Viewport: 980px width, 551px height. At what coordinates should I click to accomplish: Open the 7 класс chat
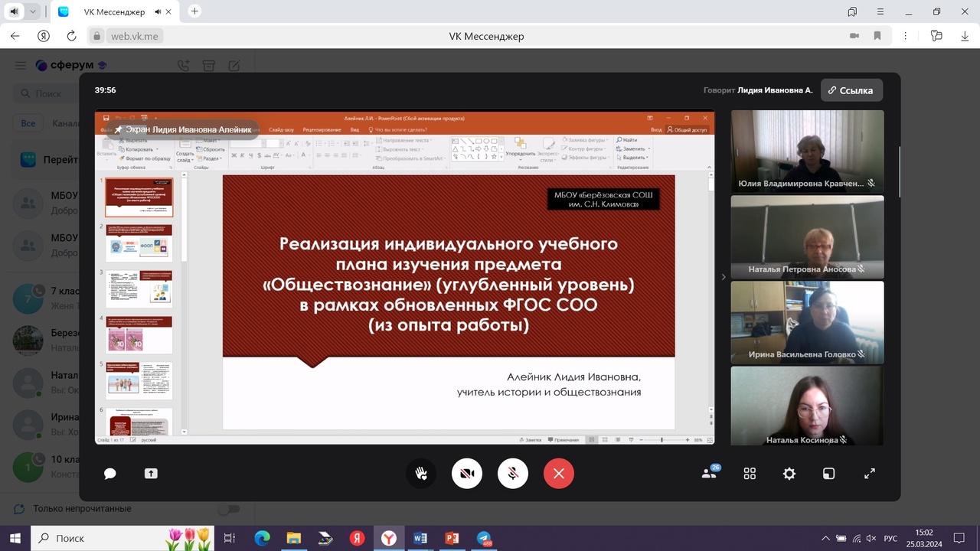pos(44,298)
